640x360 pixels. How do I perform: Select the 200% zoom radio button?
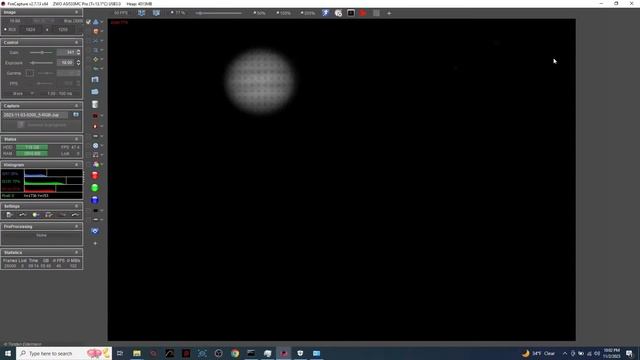pos(302,13)
